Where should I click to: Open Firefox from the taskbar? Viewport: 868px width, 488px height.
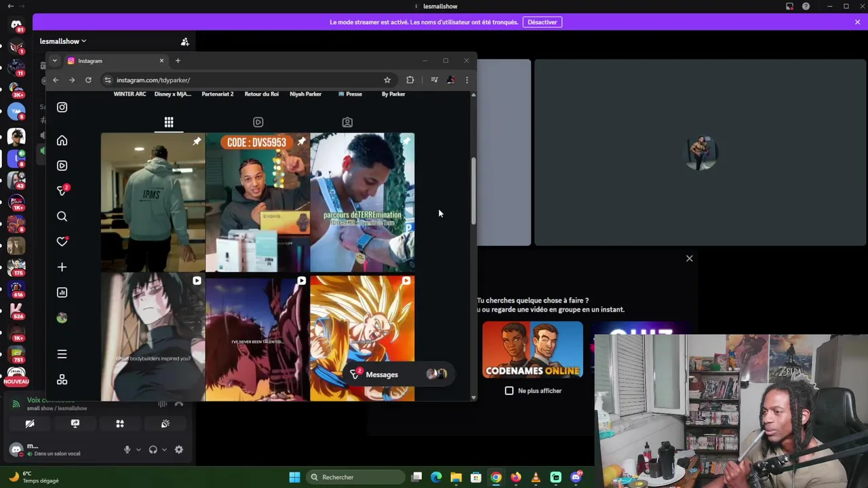[516, 477]
